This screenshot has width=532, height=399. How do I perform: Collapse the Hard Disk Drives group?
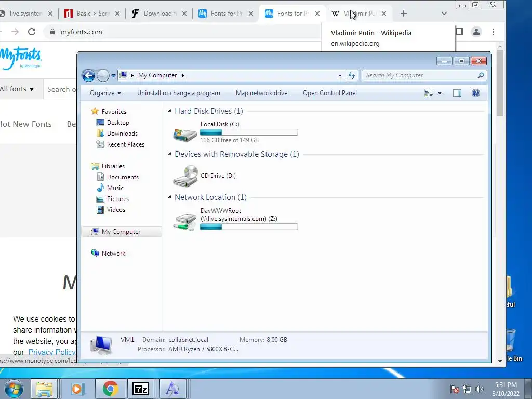pos(169,111)
